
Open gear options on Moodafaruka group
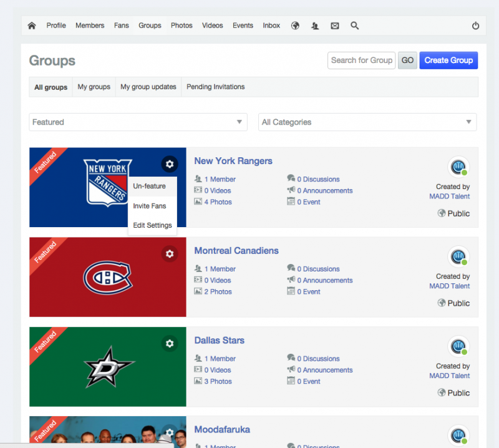tap(170, 432)
